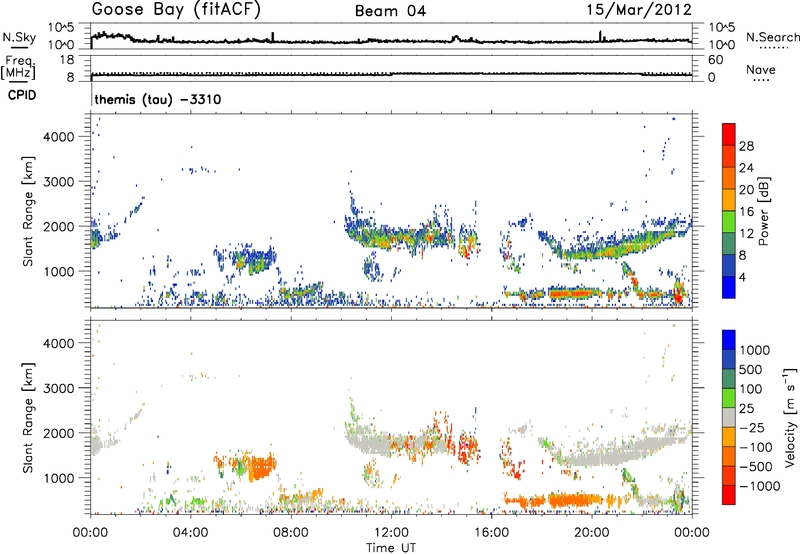800x554 pixels.
Task: Click the red high-power echo near 19:00 in power panel
Action: click(x=571, y=293)
